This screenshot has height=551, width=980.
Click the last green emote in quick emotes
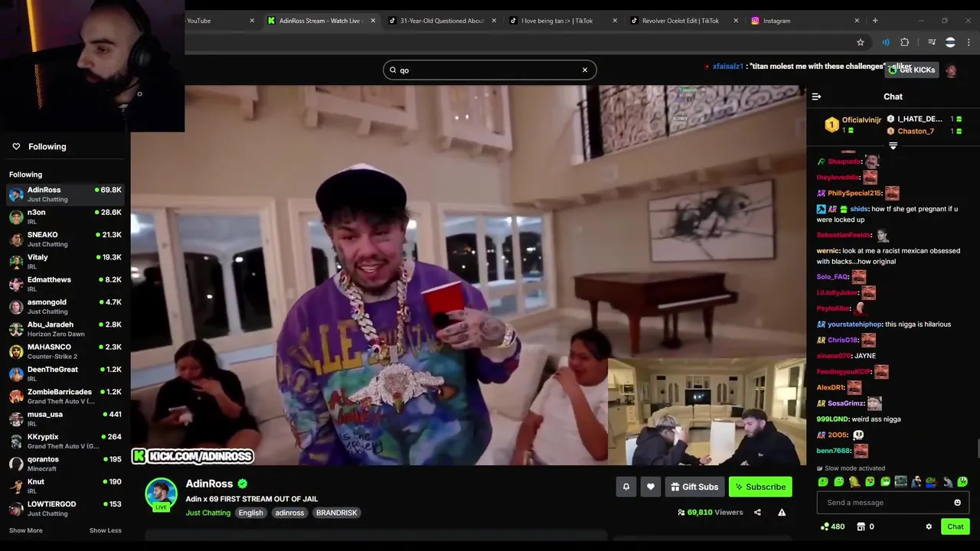coord(962,482)
